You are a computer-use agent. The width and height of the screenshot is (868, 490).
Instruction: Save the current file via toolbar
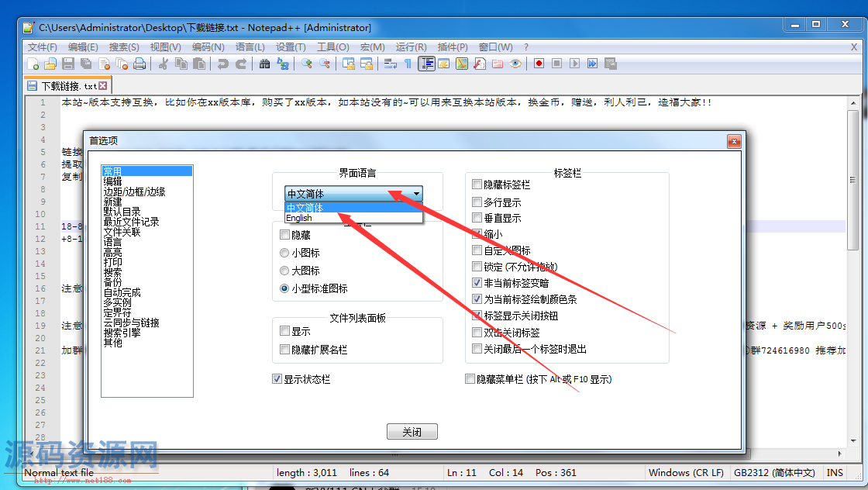68,64
